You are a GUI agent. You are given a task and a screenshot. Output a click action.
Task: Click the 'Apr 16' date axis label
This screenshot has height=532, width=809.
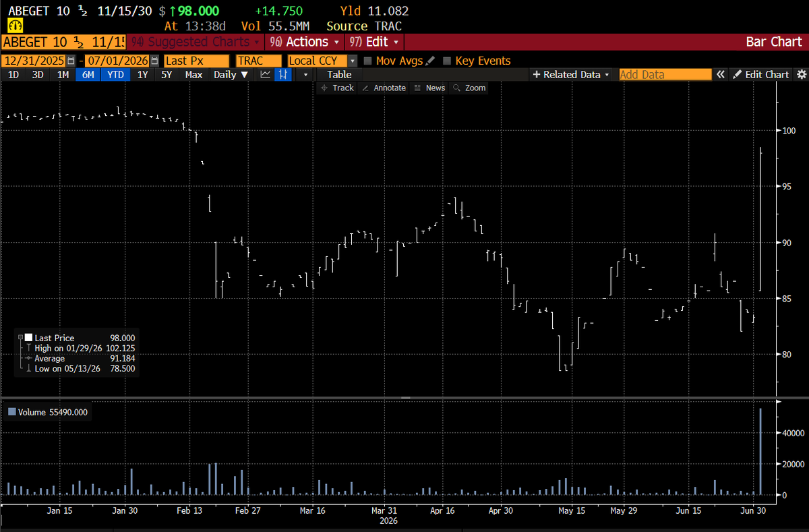442,510
